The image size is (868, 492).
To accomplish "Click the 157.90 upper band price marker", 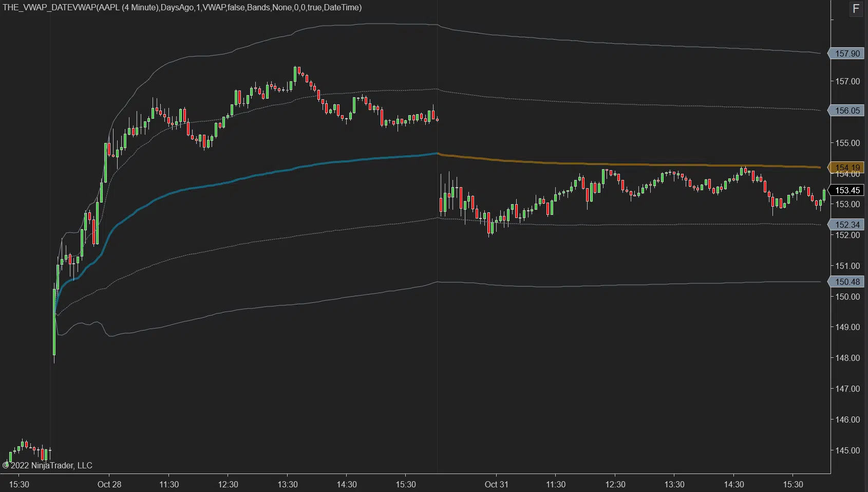I will point(846,53).
